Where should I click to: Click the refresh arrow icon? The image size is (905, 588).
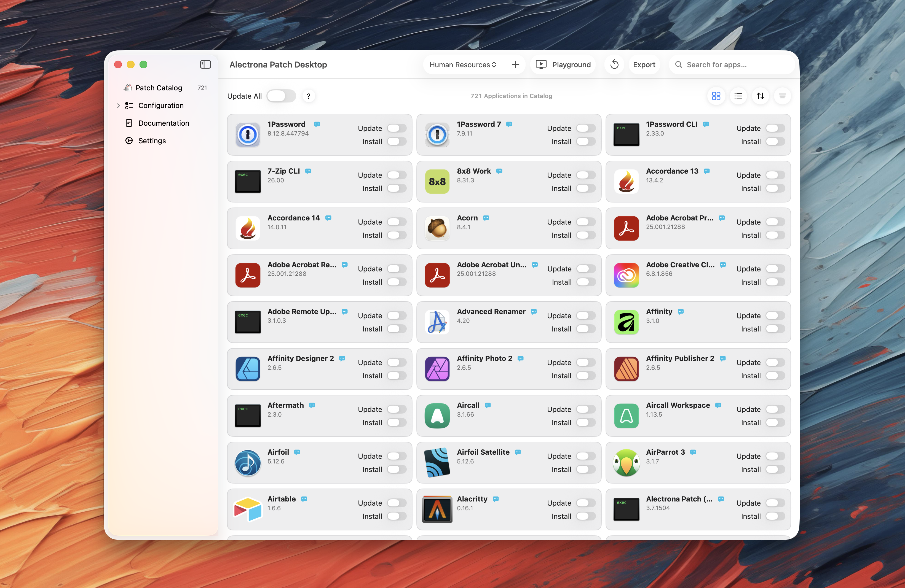614,64
